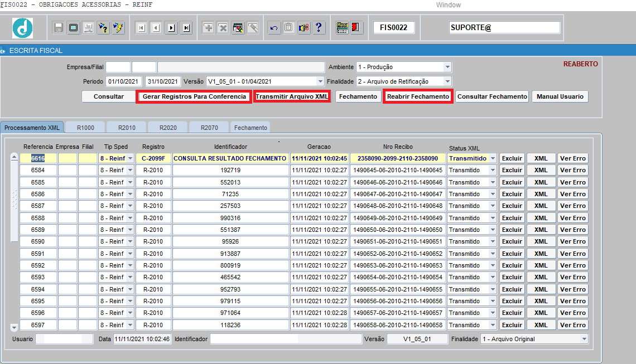Click the red Exit door icon
Screen dimensions: 636x364
pyautogui.click(x=356, y=27)
